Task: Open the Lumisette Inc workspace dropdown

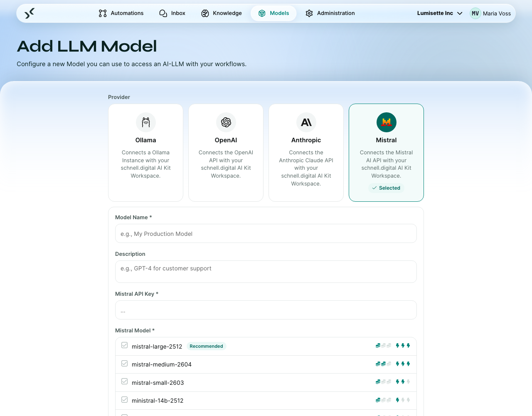Action: click(x=440, y=13)
